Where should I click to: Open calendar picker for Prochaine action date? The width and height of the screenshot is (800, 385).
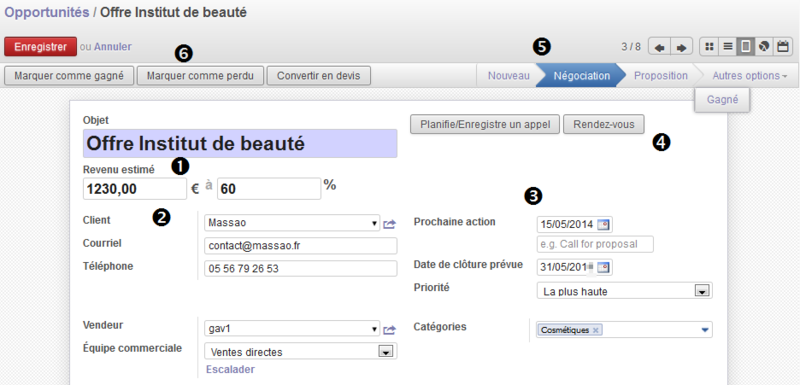coord(604,224)
